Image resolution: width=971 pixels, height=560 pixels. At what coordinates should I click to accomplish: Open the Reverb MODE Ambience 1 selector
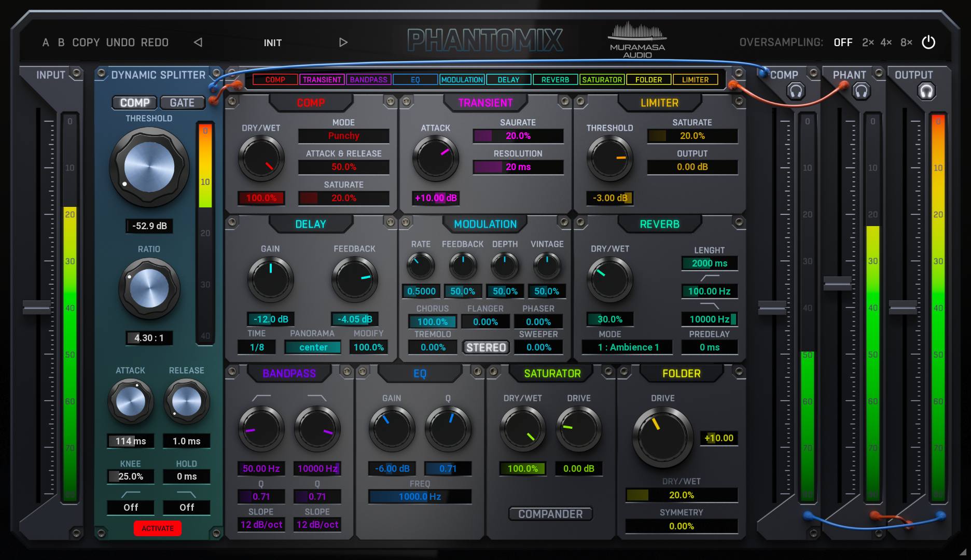(x=628, y=347)
